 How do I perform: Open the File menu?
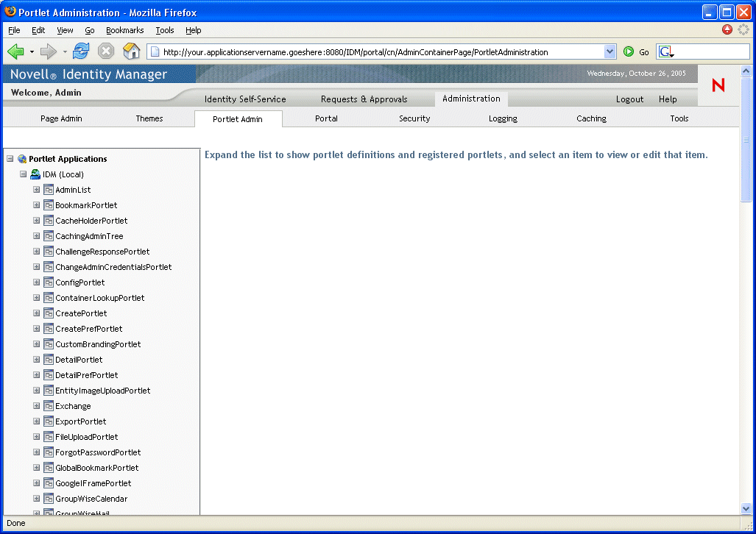(x=14, y=30)
